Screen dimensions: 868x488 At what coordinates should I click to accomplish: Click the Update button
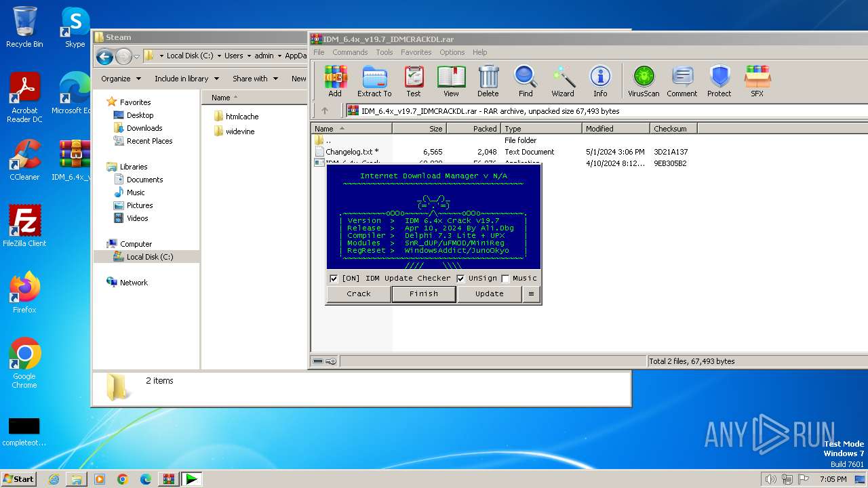489,294
